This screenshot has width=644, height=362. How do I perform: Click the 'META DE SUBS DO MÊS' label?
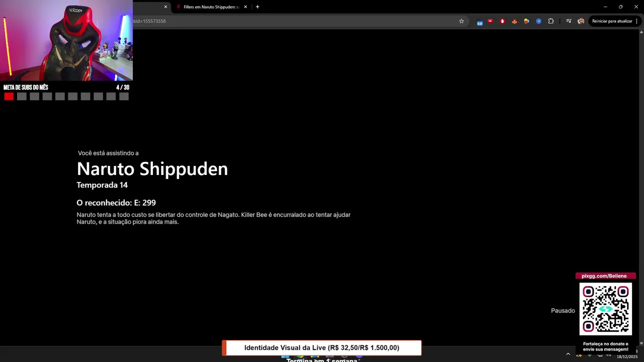tap(26, 87)
